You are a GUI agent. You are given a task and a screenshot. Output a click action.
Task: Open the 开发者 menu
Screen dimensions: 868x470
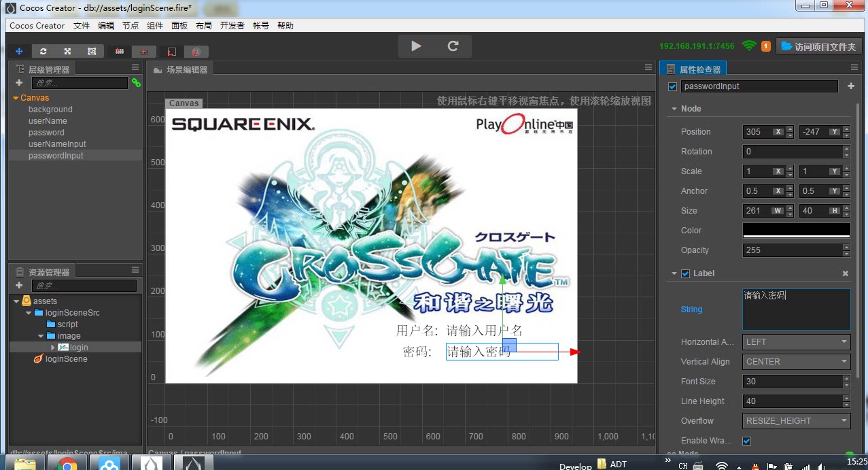232,26
